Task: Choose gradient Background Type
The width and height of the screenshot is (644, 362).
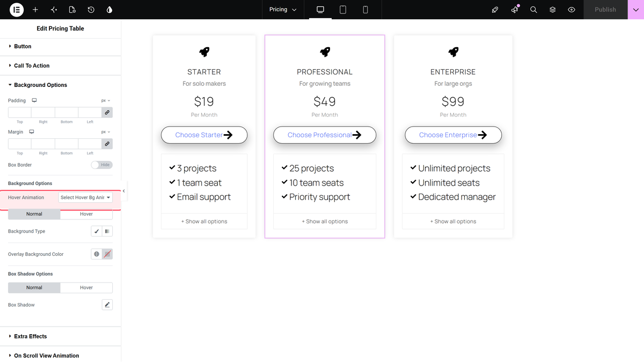Action: pos(107,231)
